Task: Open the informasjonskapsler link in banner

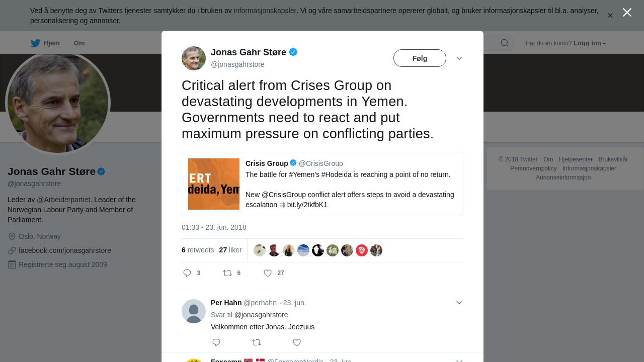Action: [265, 11]
